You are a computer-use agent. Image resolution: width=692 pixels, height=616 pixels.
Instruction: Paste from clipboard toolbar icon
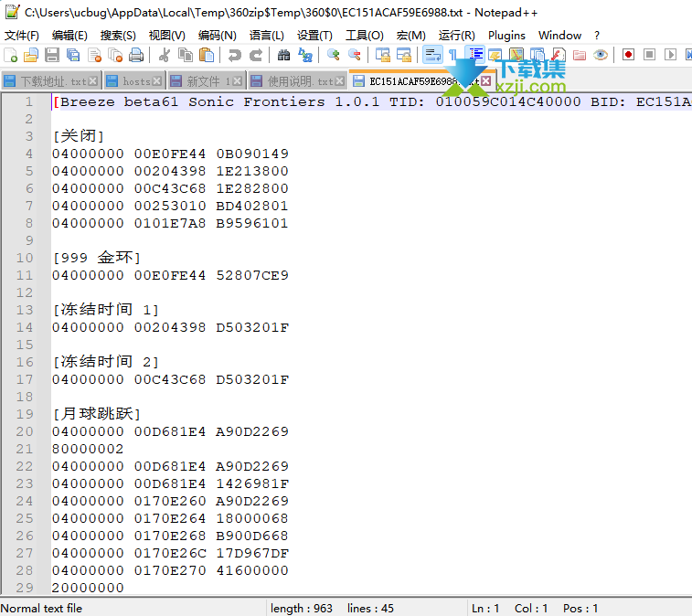click(207, 55)
